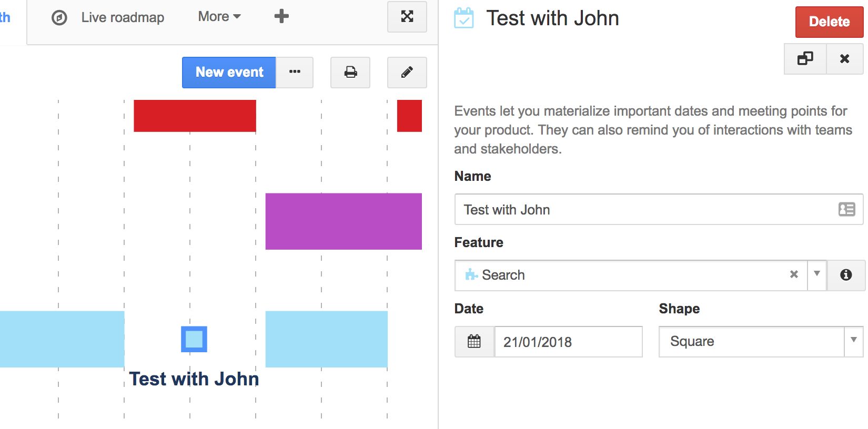The width and height of the screenshot is (868, 429).
Task: Click the fullscreen expand icon
Action: pyautogui.click(x=407, y=17)
